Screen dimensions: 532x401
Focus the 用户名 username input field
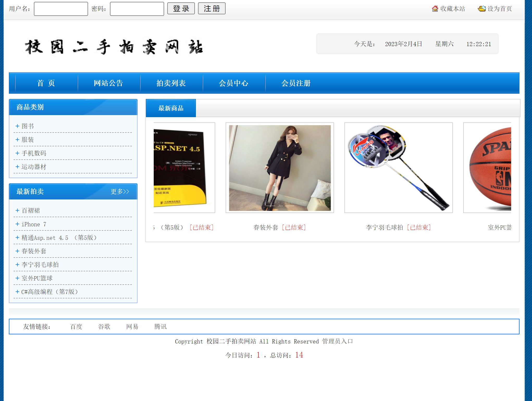(x=61, y=9)
